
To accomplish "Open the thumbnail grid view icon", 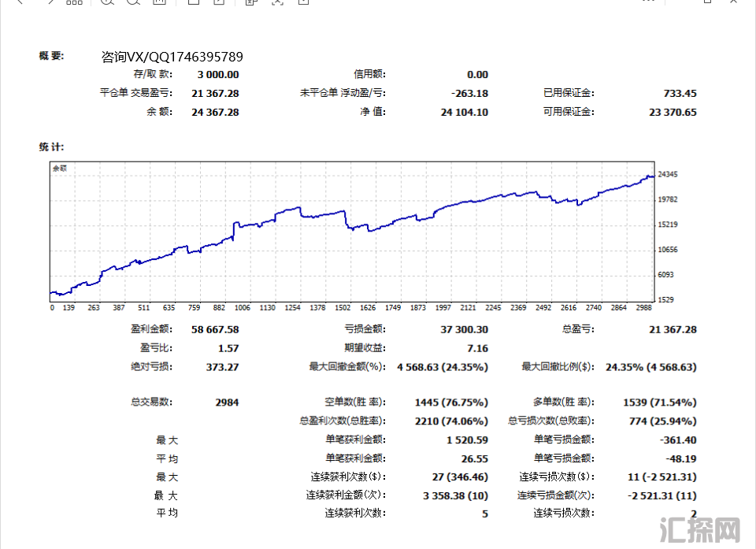I will pyautogui.click(x=74, y=2).
